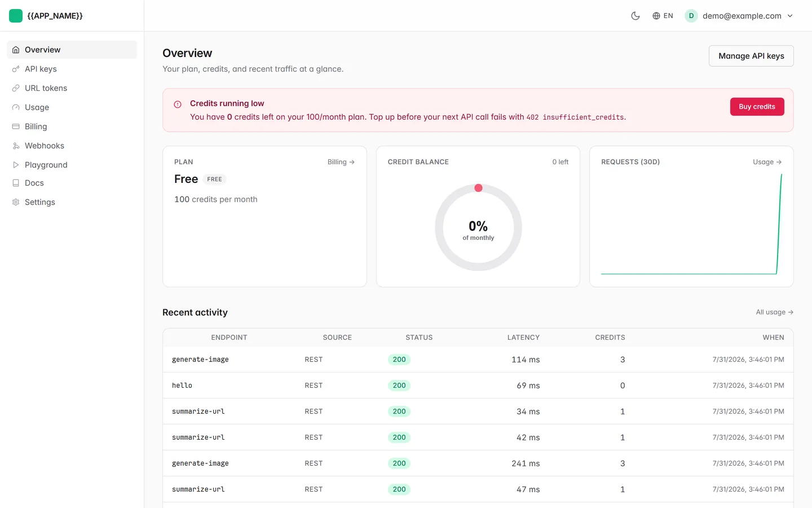Click the 42 ms latency value

click(528, 437)
